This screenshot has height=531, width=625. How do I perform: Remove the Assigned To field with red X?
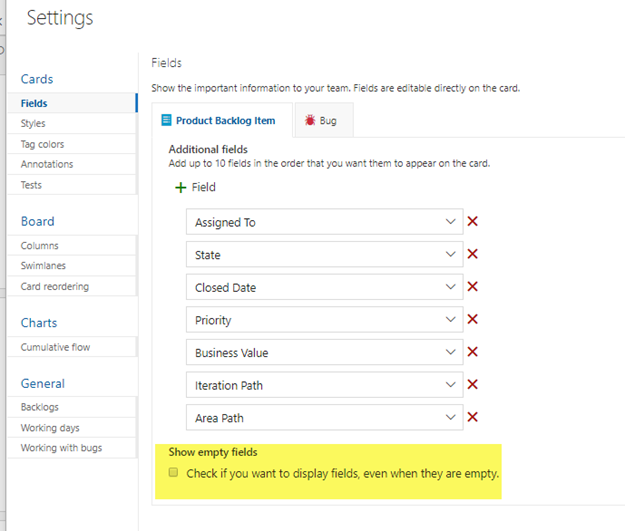click(x=473, y=222)
